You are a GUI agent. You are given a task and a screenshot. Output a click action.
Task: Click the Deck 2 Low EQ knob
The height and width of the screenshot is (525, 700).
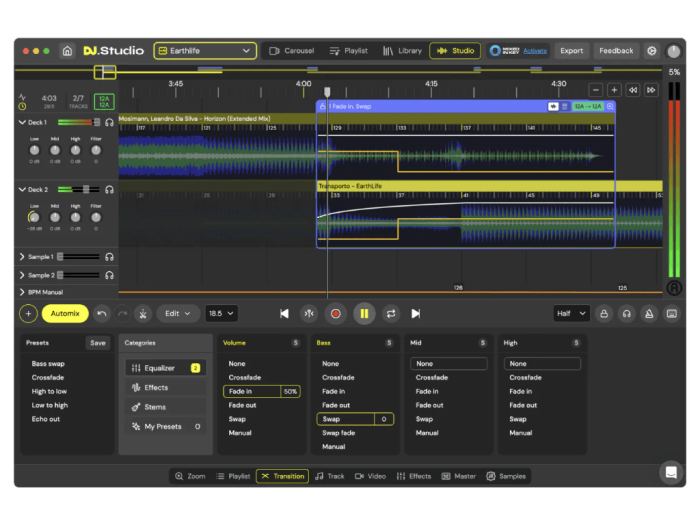(x=34, y=217)
